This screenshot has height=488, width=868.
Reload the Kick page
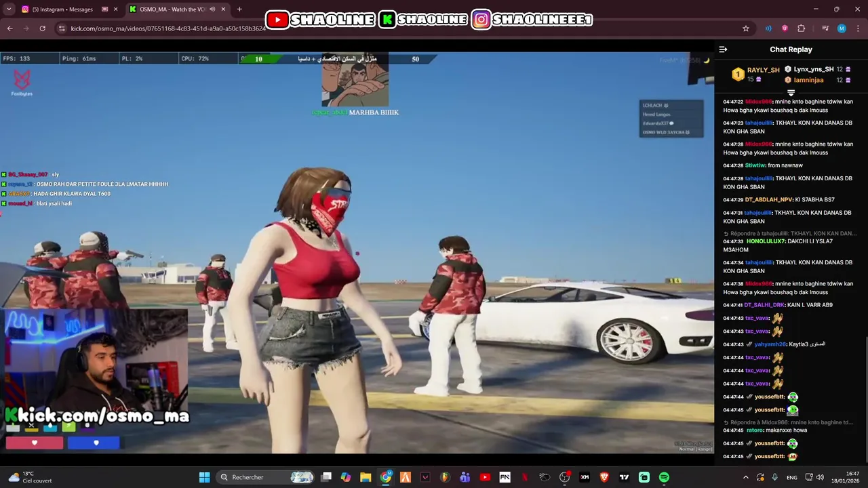tap(42, 28)
